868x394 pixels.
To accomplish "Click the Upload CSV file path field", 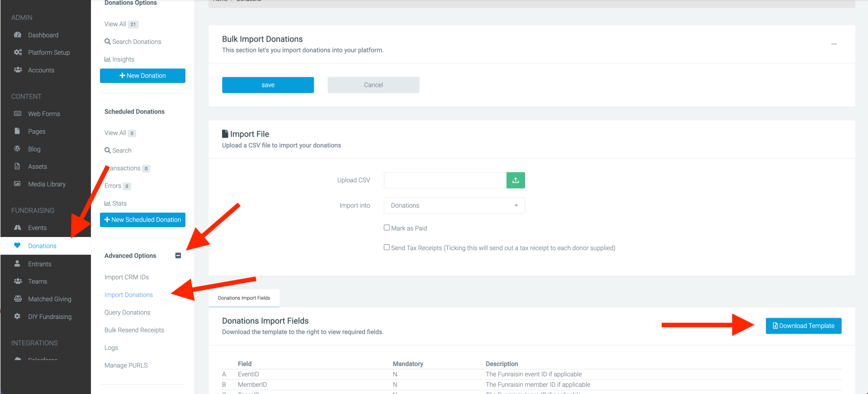I will pos(445,180).
